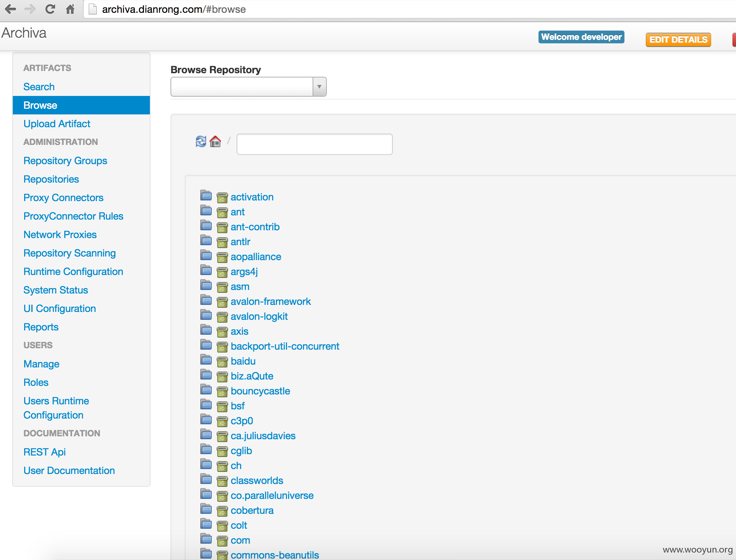Go to Repositories administration
The image size is (736, 560).
pyautogui.click(x=51, y=179)
